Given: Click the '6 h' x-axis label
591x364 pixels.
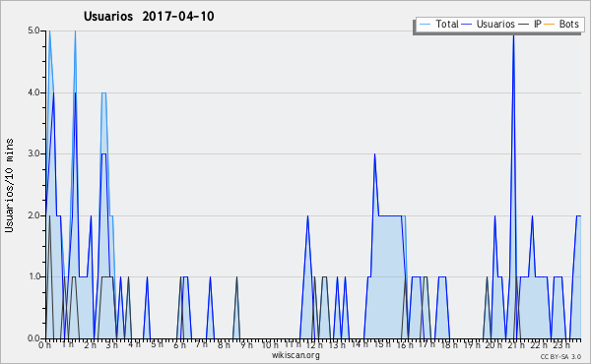Looking at the screenshot, I should [x=179, y=344].
